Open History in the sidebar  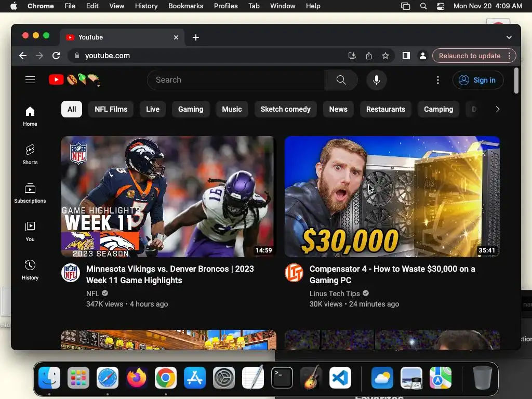(30, 270)
